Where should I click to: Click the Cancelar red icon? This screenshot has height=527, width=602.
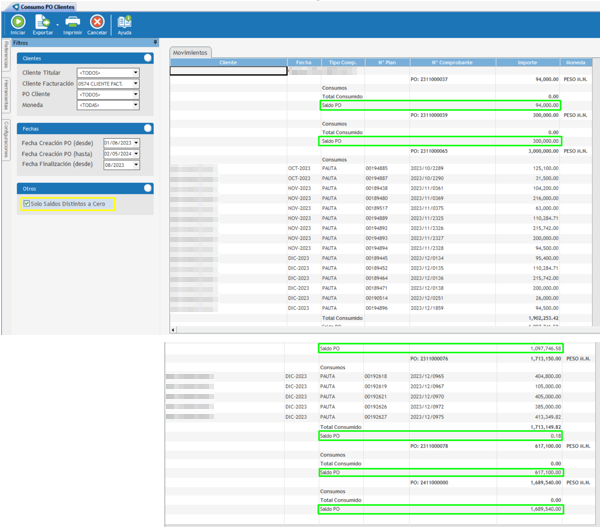(97, 23)
